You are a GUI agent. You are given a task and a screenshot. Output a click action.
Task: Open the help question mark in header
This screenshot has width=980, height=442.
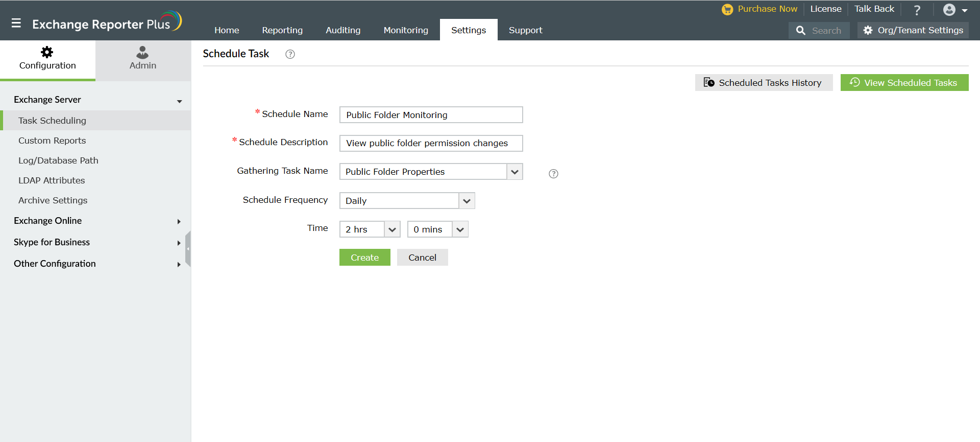[917, 10]
